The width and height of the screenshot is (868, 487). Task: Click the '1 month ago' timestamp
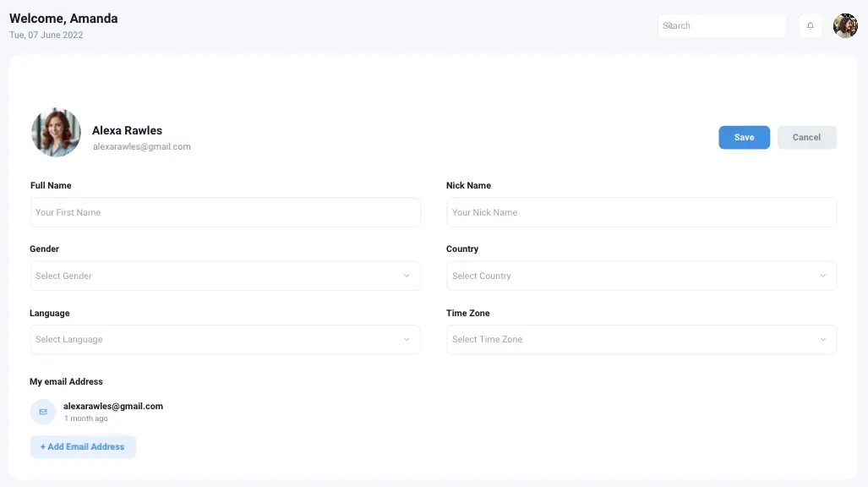86,419
